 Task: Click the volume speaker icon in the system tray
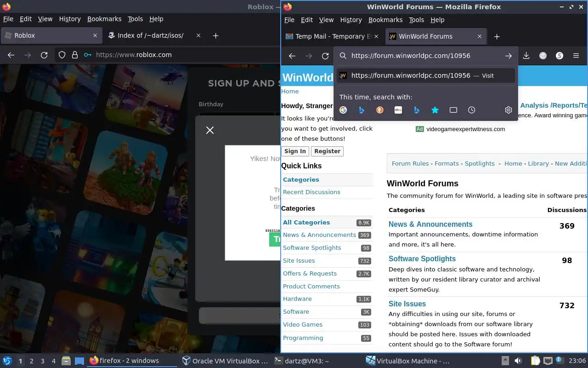518,361
